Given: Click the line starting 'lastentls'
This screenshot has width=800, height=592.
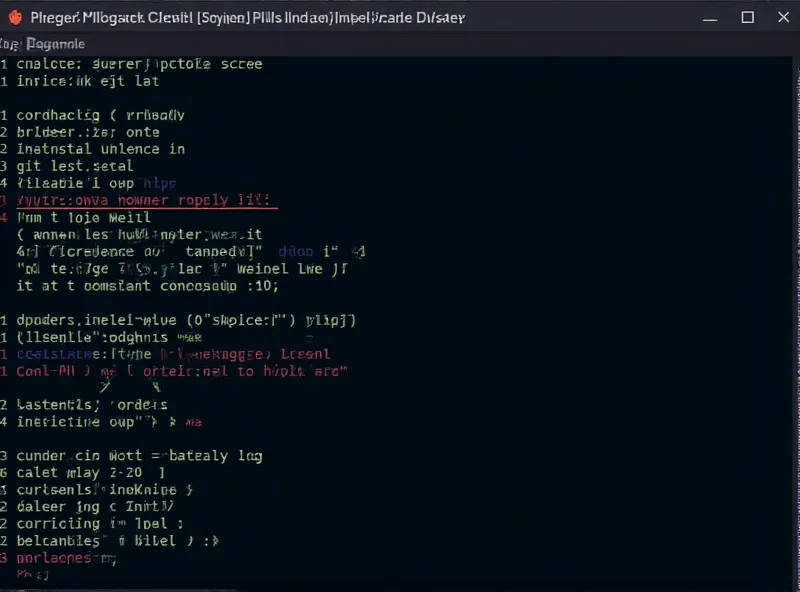Looking at the screenshot, I should [x=92, y=405].
